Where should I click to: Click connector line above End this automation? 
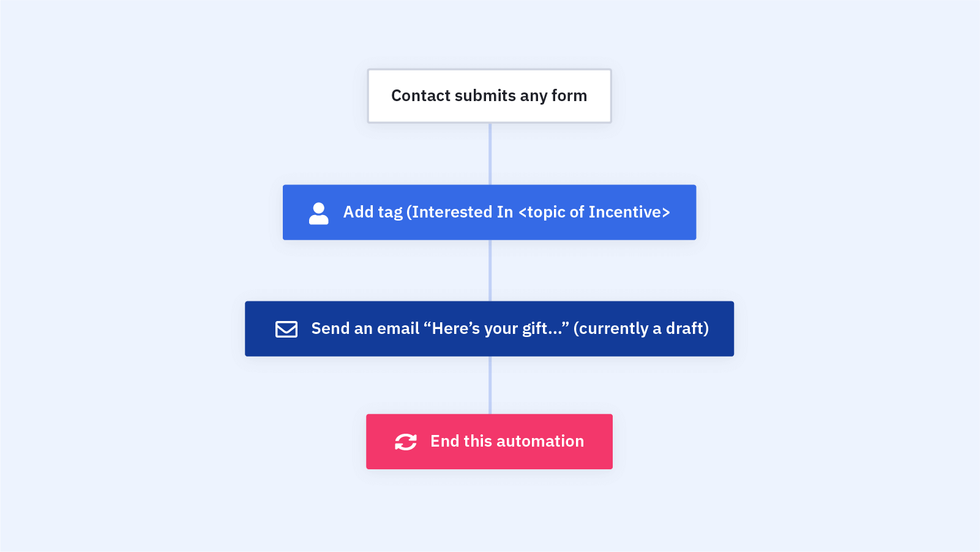click(x=490, y=385)
